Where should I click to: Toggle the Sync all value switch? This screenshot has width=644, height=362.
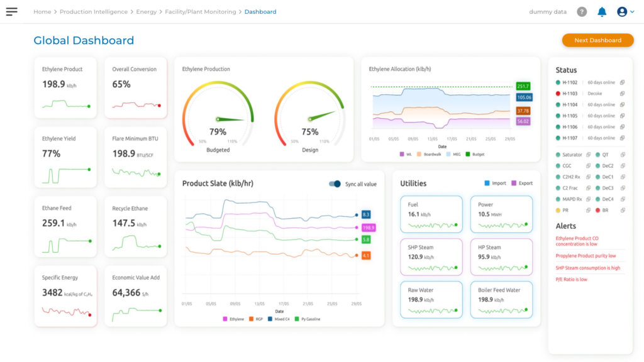335,184
